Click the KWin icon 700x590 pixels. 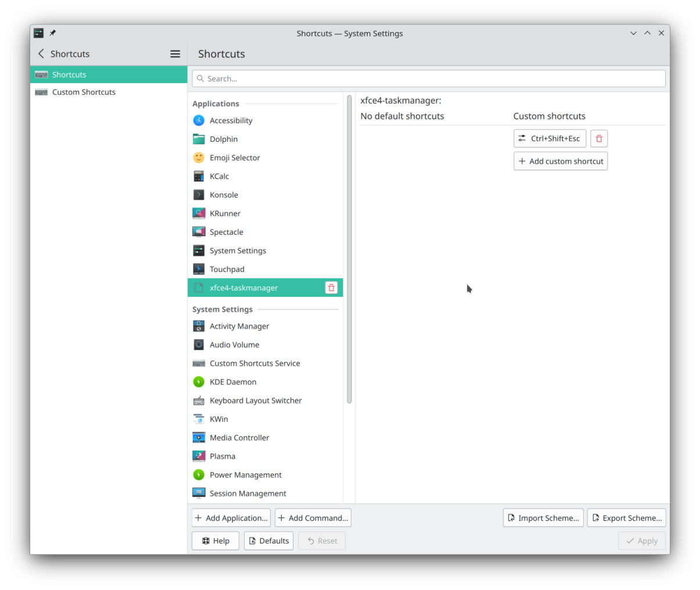tap(199, 419)
